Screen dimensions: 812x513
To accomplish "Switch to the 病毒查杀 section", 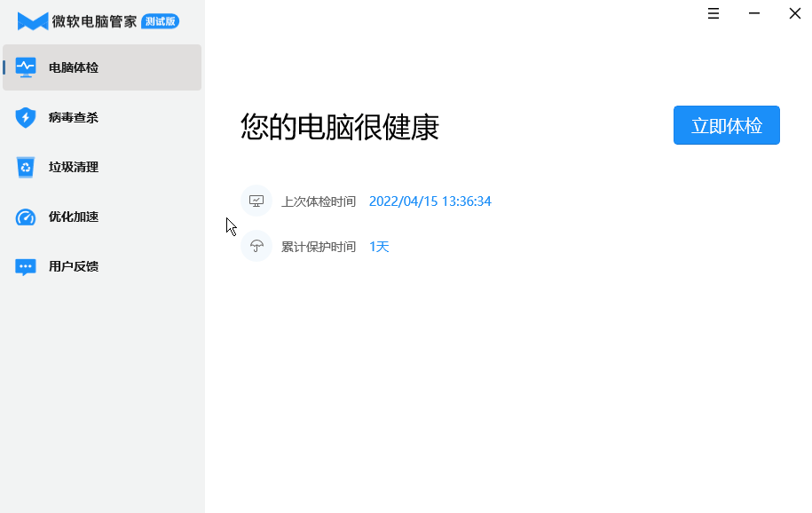I will point(75,116).
